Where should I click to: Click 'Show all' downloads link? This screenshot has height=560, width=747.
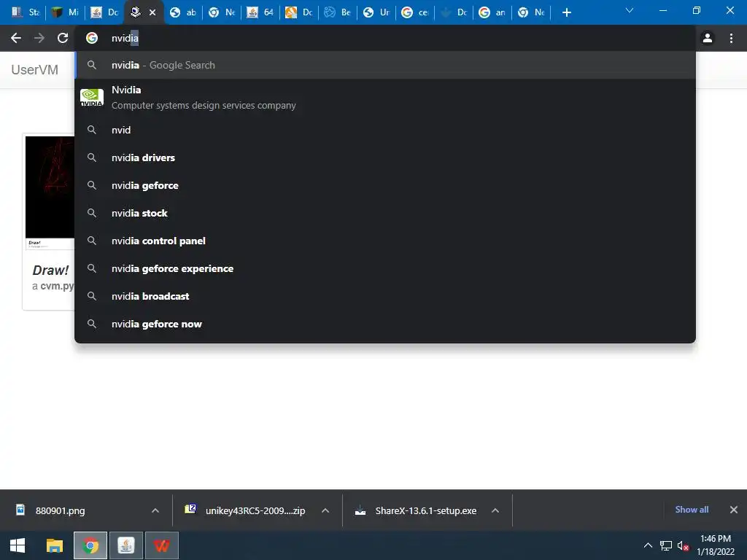692,510
